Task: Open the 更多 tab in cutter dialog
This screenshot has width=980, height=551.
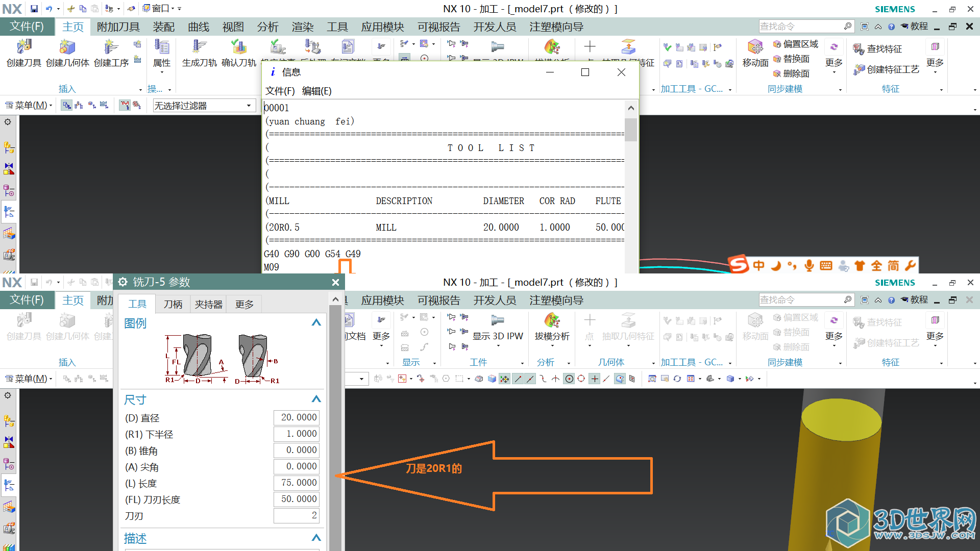Action: tap(244, 304)
